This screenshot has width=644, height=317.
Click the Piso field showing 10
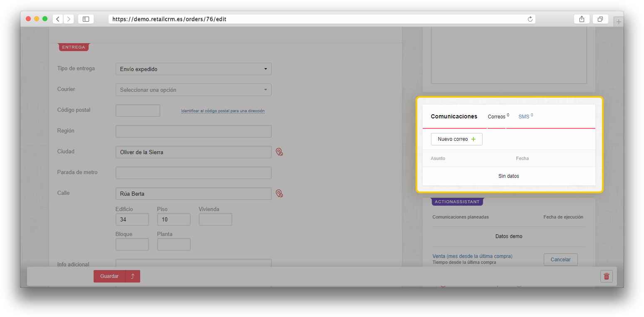pos(174,219)
